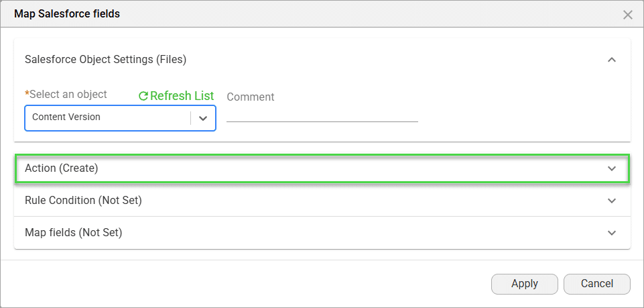This screenshot has width=644, height=308.
Task: Collapse Salesforce Object Settings using the up chevron
Action: point(611,60)
